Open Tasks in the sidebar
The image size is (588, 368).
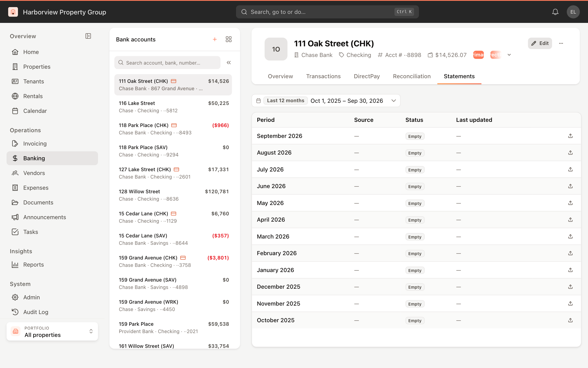pos(52,232)
